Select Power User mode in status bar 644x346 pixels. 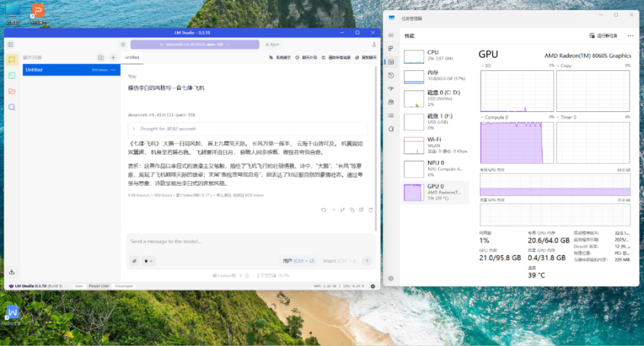point(99,286)
